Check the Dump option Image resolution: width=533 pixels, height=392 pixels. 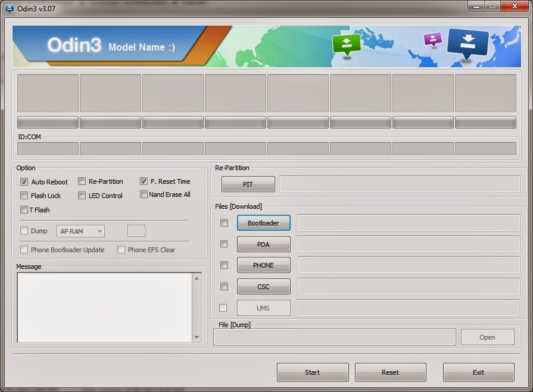click(24, 231)
